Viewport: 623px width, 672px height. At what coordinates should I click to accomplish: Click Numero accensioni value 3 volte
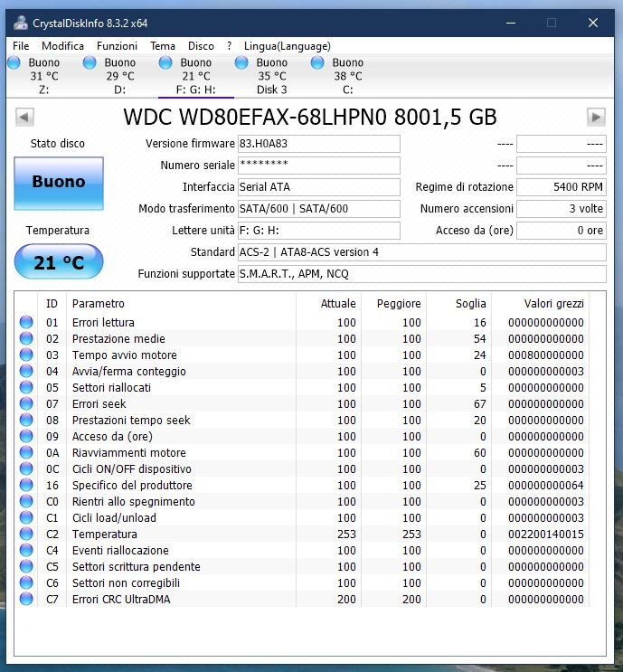562,209
